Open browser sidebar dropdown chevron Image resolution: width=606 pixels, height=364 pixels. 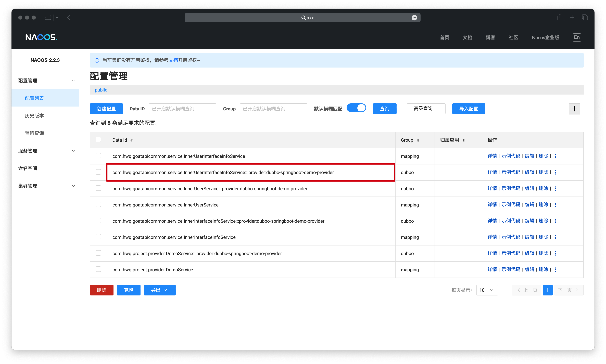click(57, 17)
